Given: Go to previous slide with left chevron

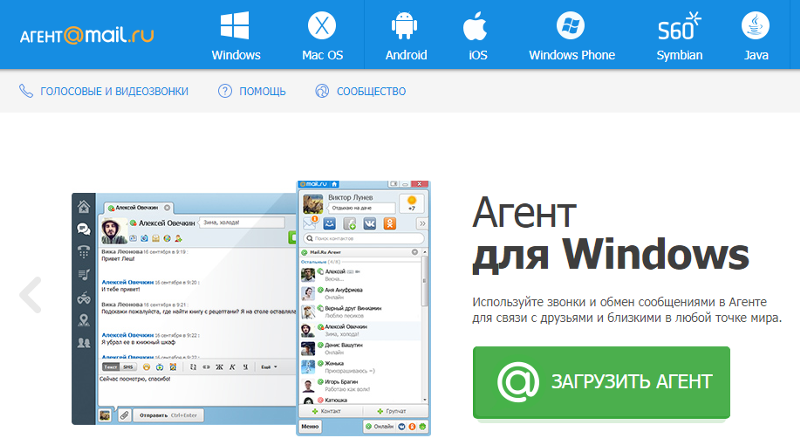Looking at the screenshot, I should [31, 294].
